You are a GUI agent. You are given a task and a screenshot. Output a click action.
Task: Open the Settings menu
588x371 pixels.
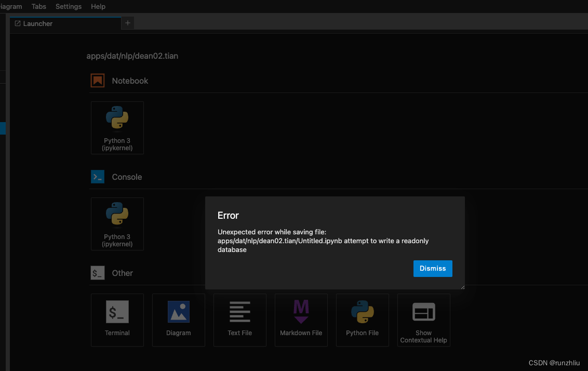click(x=68, y=6)
